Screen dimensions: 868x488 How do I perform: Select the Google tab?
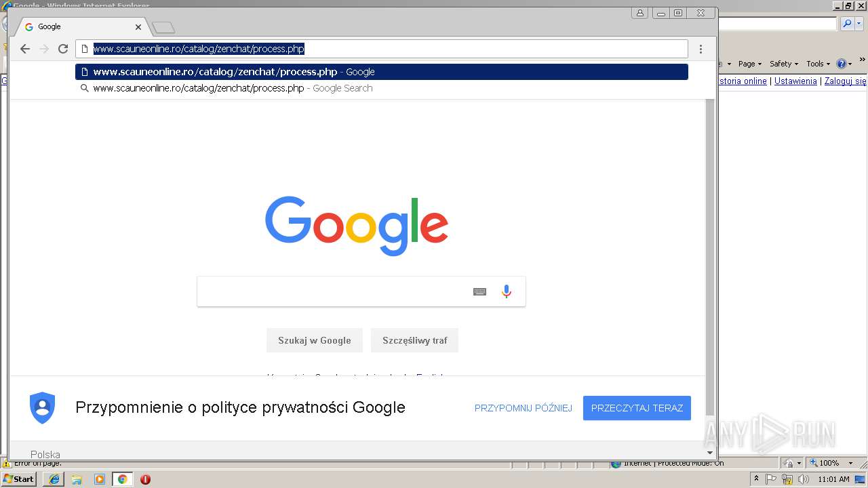click(82, 27)
